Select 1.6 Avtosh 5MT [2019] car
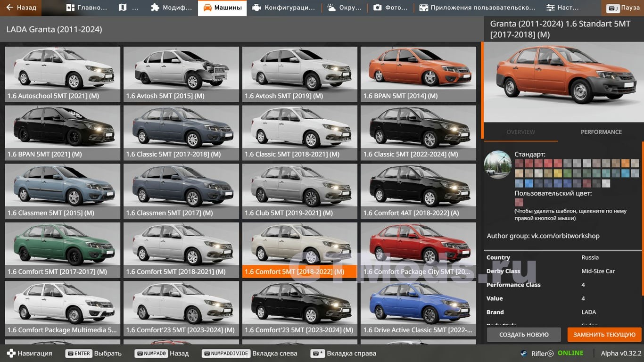 pos(300,74)
